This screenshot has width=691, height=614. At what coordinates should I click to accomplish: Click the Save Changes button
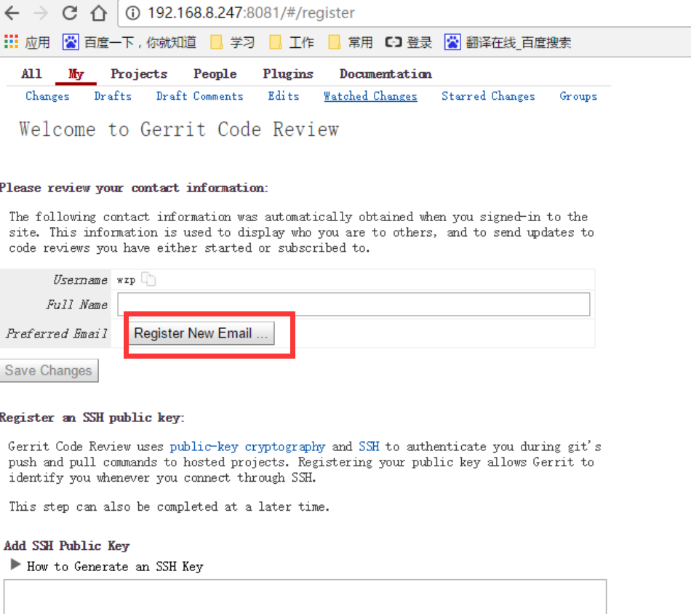(49, 371)
